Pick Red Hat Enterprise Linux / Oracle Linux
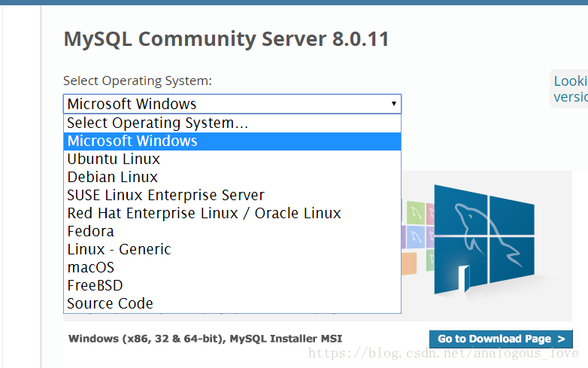Viewport: 588px width, 368px height. [204, 213]
